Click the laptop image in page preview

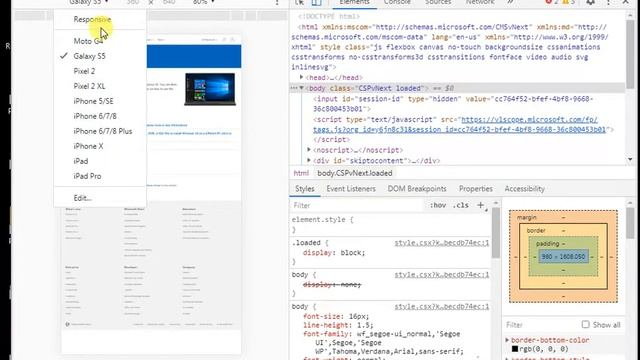coord(210,89)
